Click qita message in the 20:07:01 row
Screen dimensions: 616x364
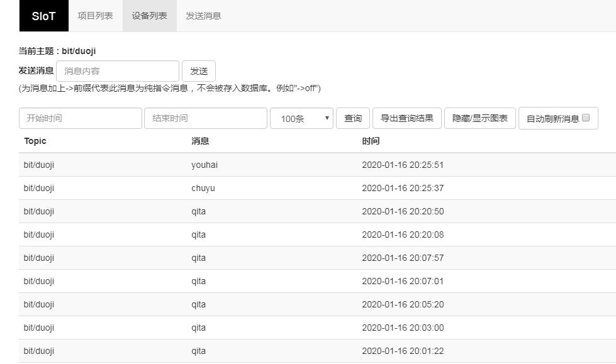(198, 281)
